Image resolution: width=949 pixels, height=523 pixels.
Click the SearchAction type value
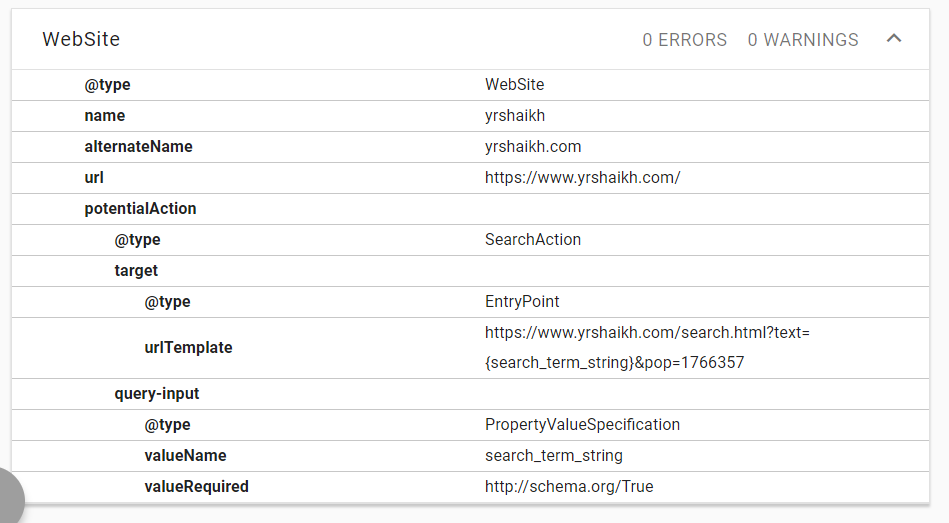532,240
